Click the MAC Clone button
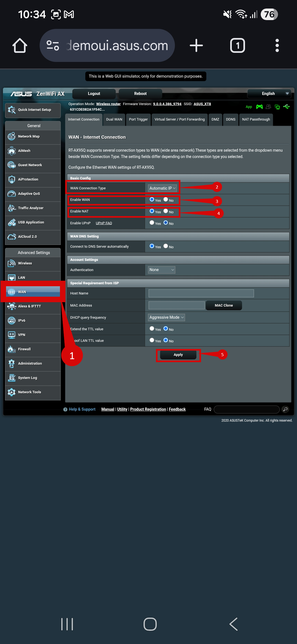The image size is (297, 644). (224, 305)
